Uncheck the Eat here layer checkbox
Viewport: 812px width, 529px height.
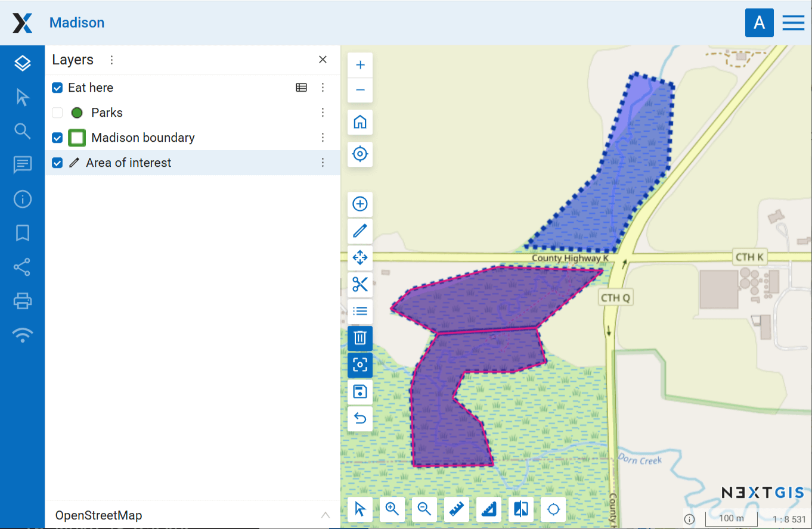coord(57,88)
